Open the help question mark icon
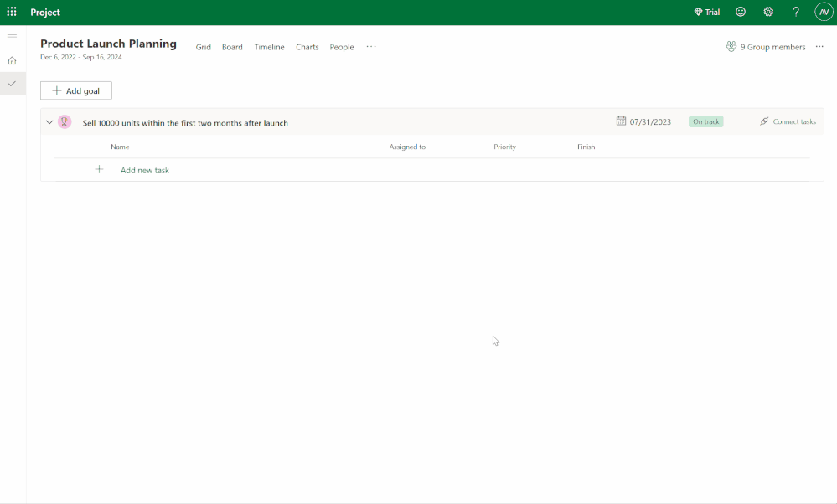Viewport: 837px width, 504px height. pyautogui.click(x=796, y=12)
